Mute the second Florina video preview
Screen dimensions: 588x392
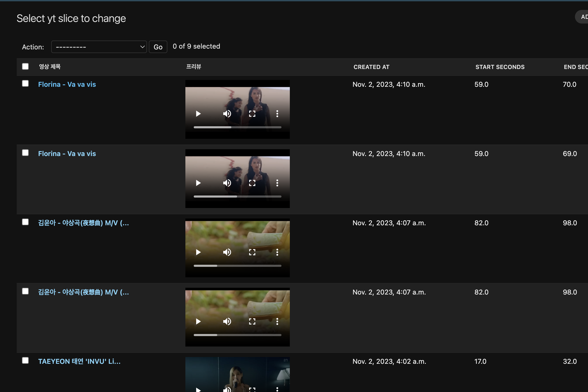pyautogui.click(x=227, y=183)
